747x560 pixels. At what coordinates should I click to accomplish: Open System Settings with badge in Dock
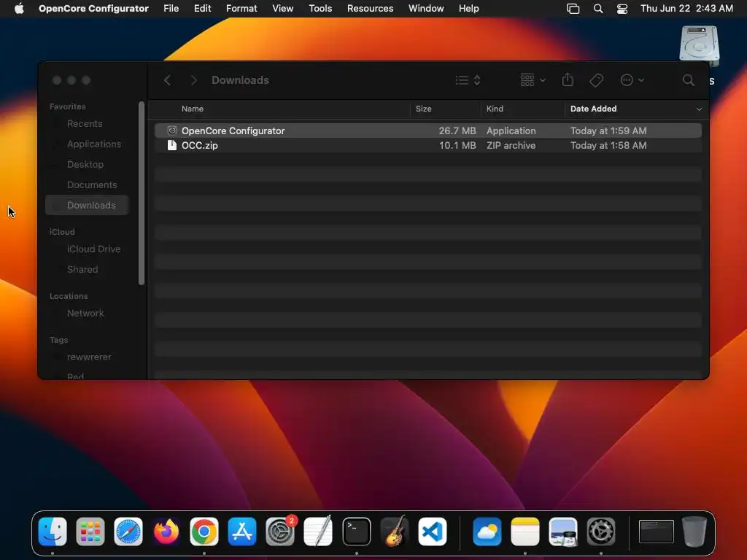pos(280,532)
